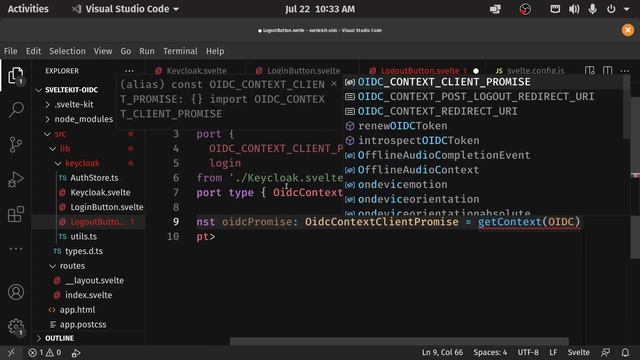Open index.svelte in the explorer
Viewport: 640px width, 360px height.
click(89, 295)
